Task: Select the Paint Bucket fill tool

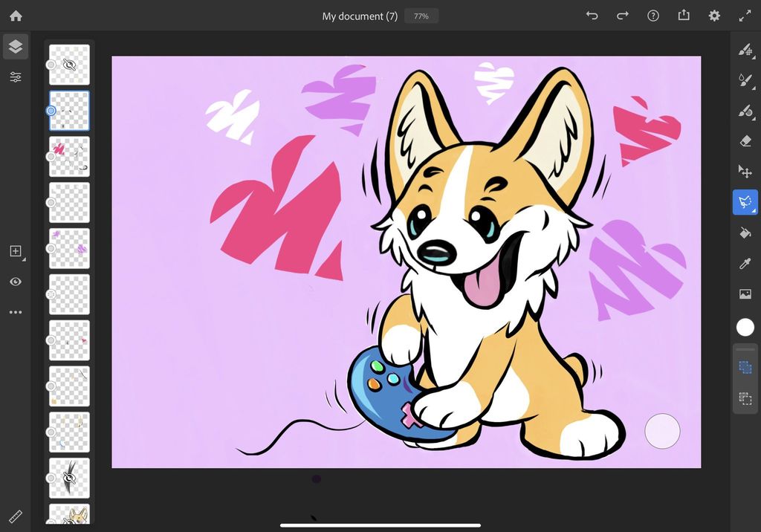Action: (x=745, y=232)
